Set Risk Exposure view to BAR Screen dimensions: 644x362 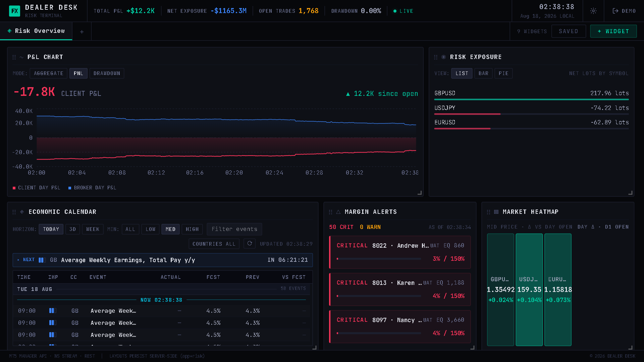tap(484, 73)
